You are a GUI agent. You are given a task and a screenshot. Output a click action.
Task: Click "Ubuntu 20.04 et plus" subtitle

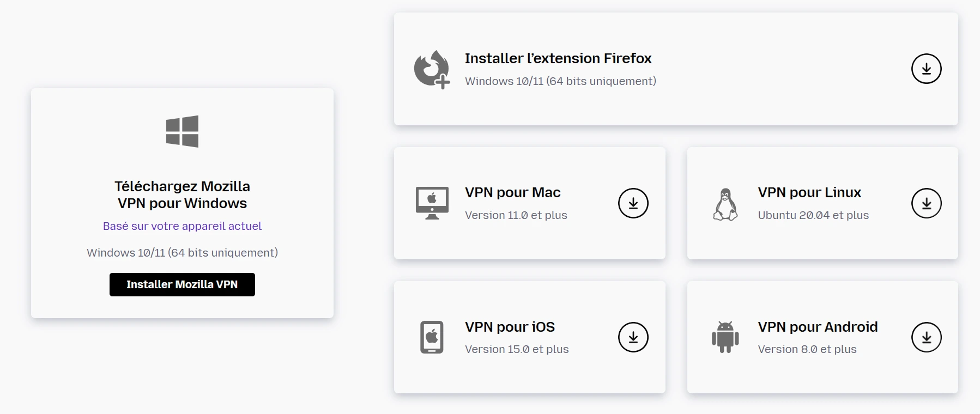pos(813,215)
